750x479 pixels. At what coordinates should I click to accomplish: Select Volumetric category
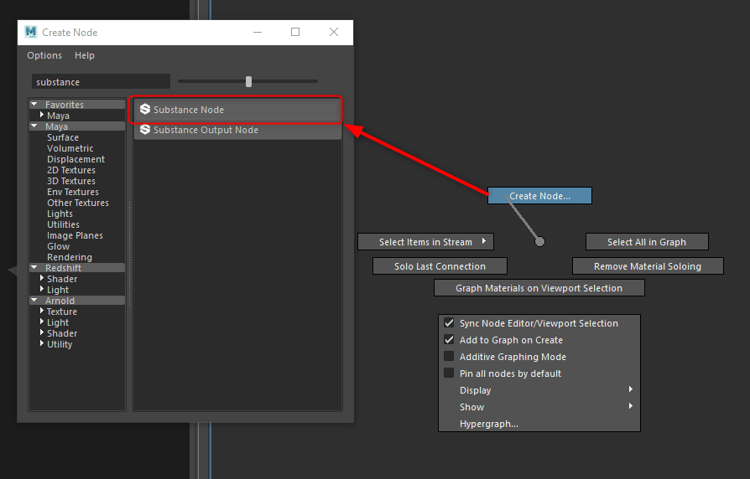click(x=70, y=148)
